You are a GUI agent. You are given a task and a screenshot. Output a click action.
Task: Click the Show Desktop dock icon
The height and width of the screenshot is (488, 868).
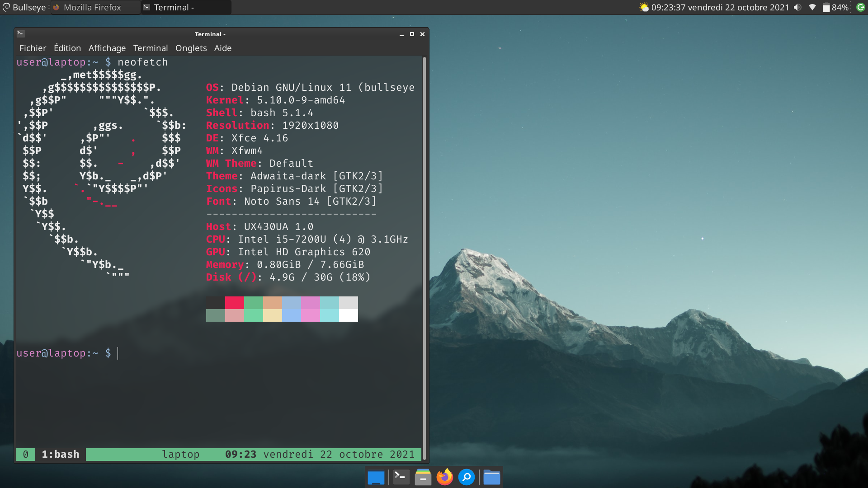(x=376, y=477)
